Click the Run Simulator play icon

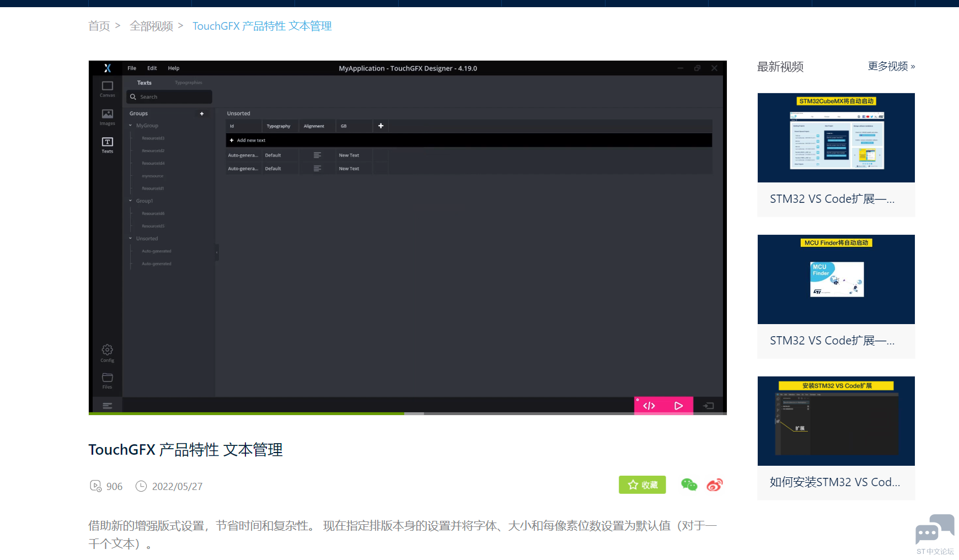point(679,406)
